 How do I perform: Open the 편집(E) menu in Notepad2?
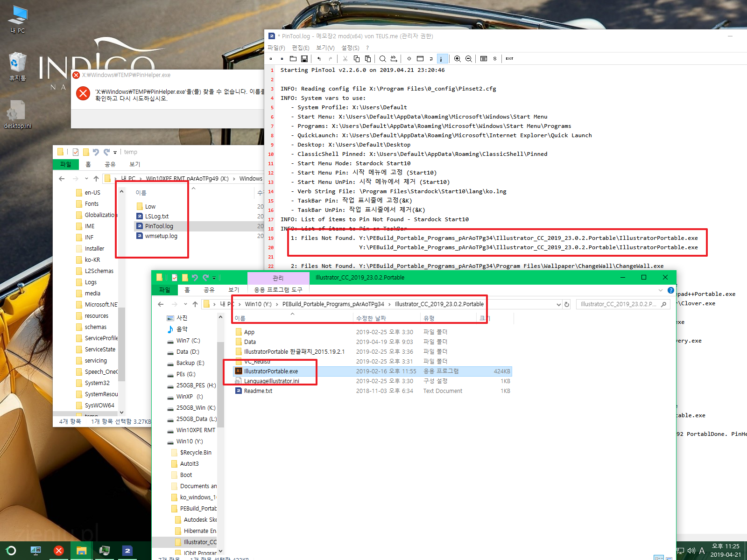click(301, 48)
